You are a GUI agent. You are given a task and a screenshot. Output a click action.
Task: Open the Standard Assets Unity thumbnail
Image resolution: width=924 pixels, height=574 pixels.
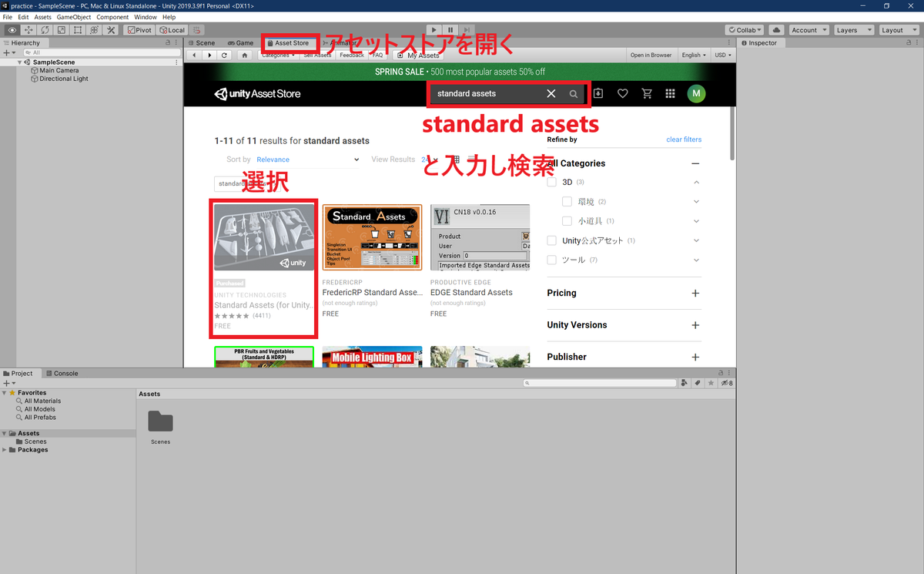[264, 237]
